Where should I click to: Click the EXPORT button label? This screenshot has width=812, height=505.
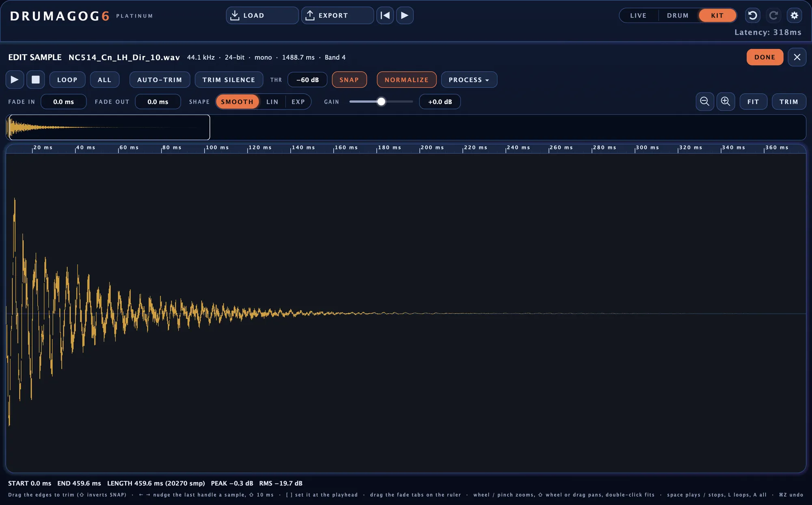click(x=333, y=15)
